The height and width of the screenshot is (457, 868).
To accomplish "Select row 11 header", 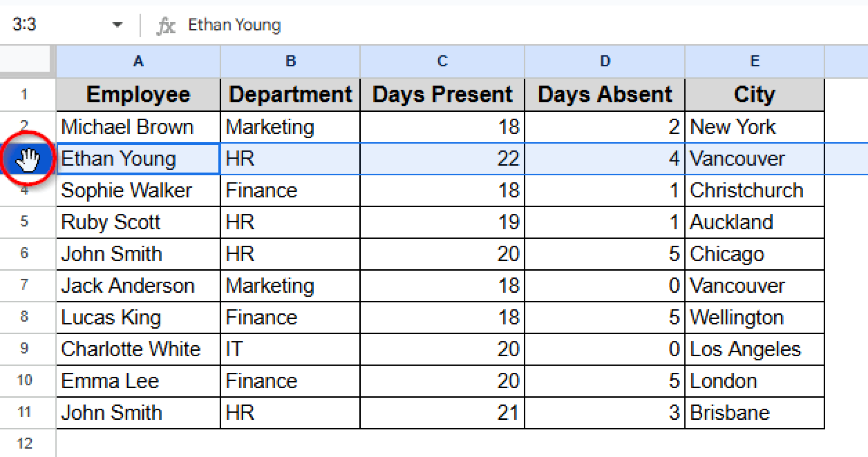I will (25, 413).
